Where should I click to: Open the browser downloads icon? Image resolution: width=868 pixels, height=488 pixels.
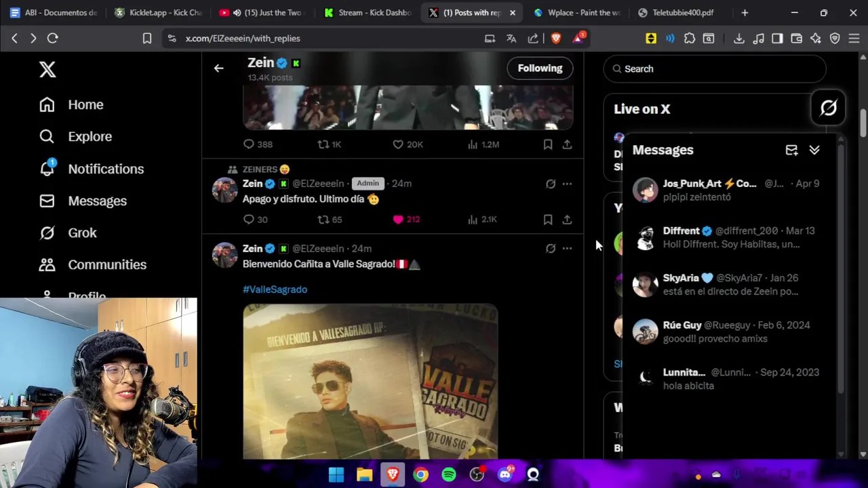(738, 39)
